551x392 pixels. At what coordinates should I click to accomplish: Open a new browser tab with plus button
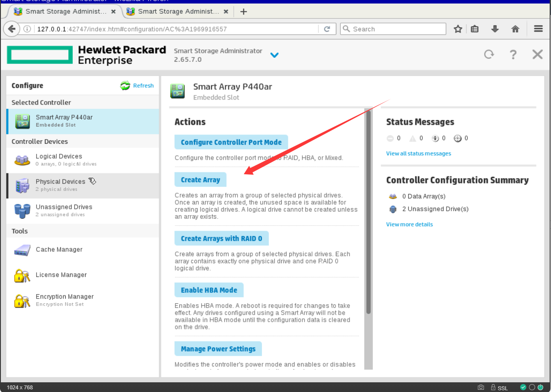tap(243, 11)
